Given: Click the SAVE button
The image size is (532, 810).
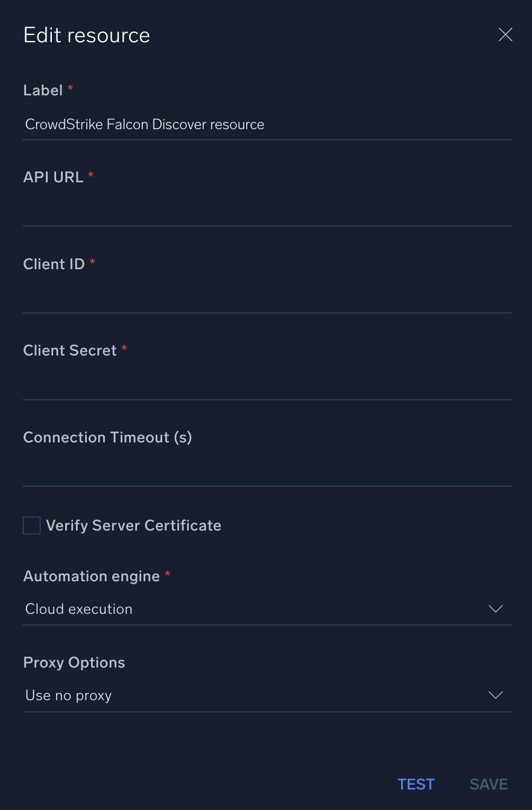Looking at the screenshot, I should [489, 784].
